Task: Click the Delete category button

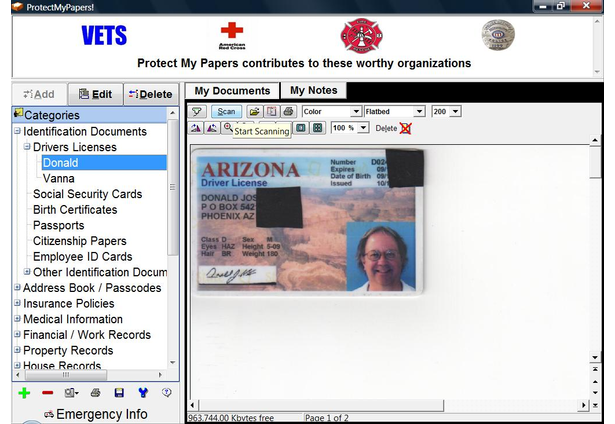Action: coord(151,94)
